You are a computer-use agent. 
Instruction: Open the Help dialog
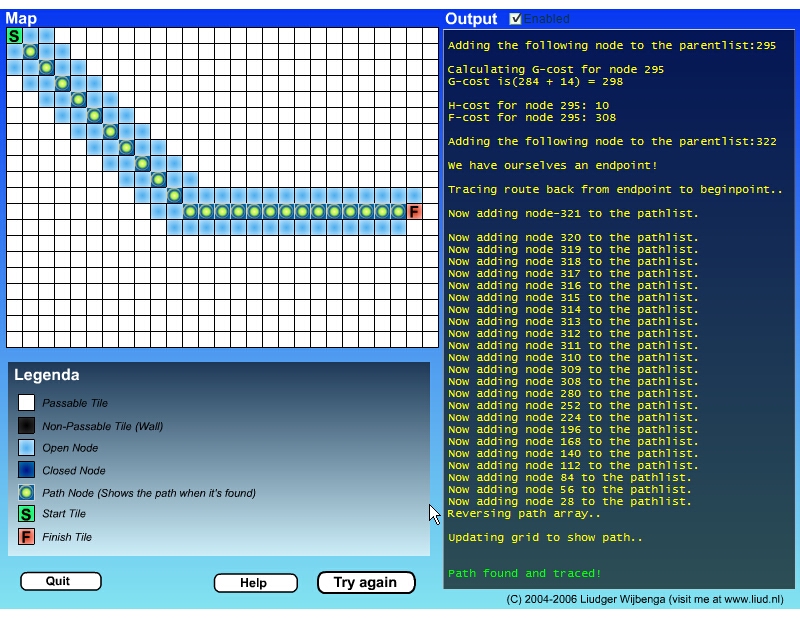pyautogui.click(x=255, y=583)
